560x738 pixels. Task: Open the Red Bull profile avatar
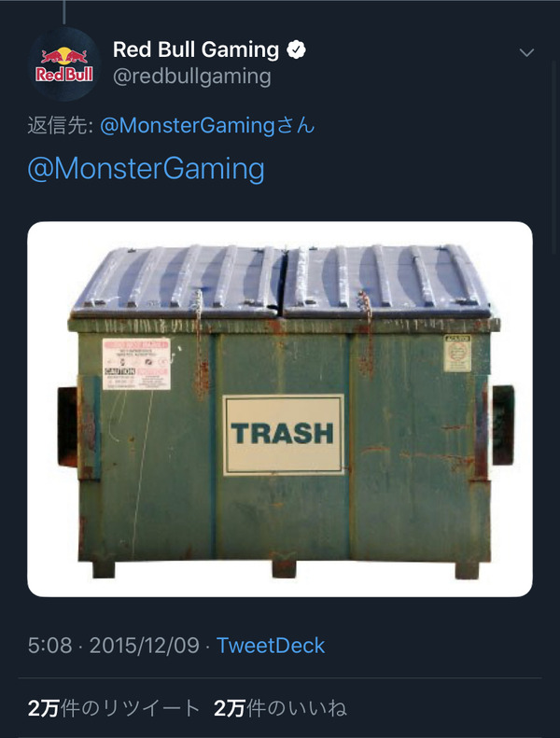point(64,64)
